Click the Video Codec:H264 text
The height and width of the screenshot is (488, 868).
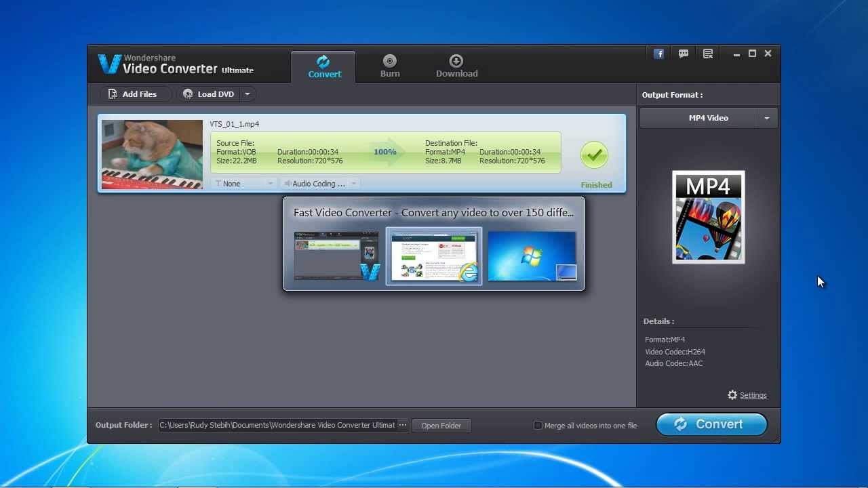pyautogui.click(x=675, y=352)
